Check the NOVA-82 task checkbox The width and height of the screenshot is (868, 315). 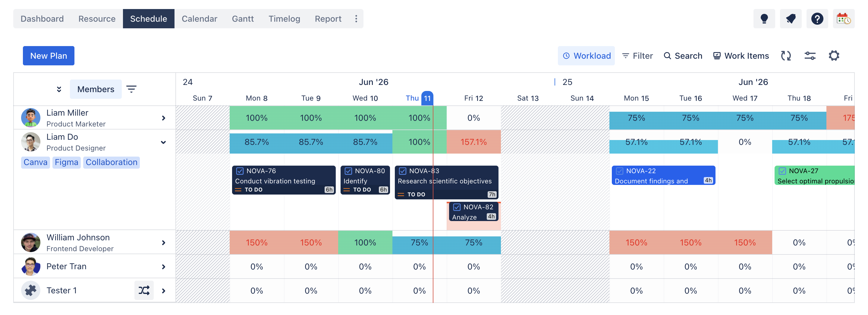click(x=457, y=207)
